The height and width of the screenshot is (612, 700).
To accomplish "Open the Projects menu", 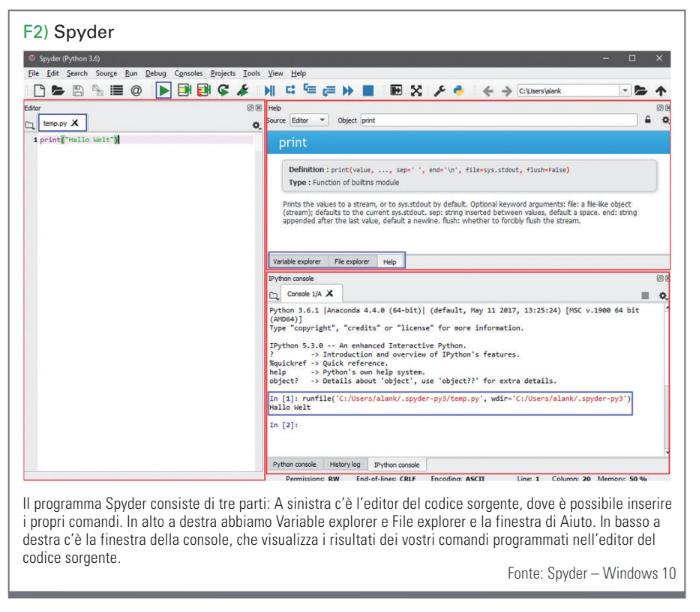I will [x=223, y=73].
